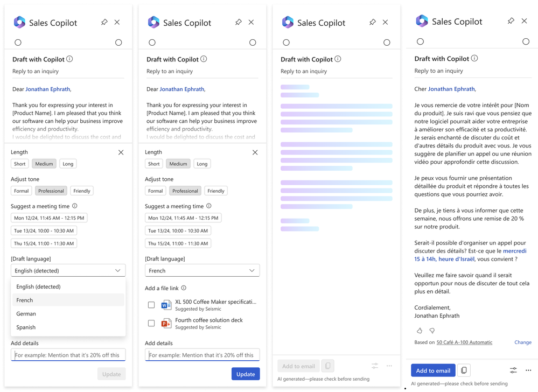The width and height of the screenshot is (538, 392).
Task: Click info icon beside Draft with Copilot in third panel
Action: (338, 59)
